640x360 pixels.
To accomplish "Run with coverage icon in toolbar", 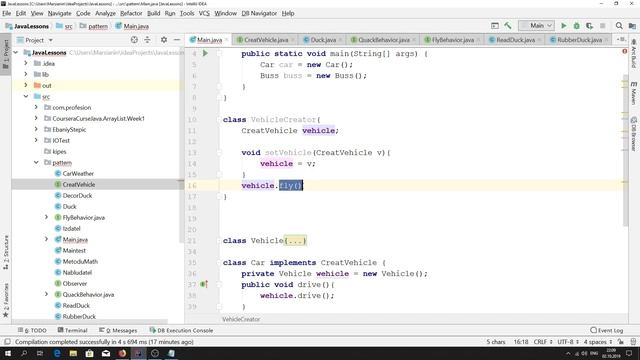I will 589,26.
